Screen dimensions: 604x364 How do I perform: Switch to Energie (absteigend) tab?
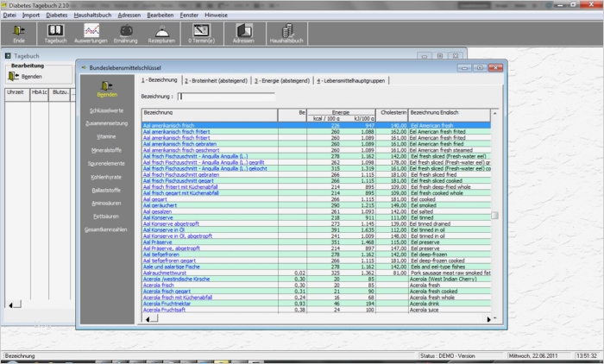(280, 79)
